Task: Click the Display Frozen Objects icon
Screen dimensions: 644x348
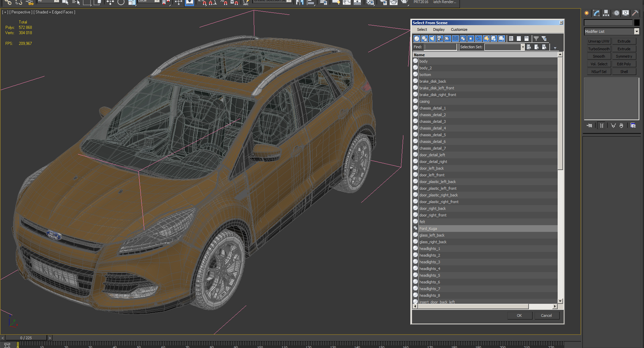Action: tap(494, 39)
